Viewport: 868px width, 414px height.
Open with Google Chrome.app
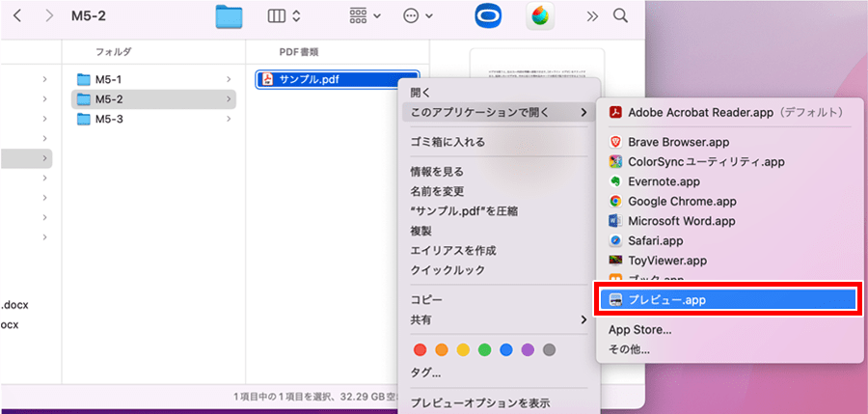pos(729,201)
